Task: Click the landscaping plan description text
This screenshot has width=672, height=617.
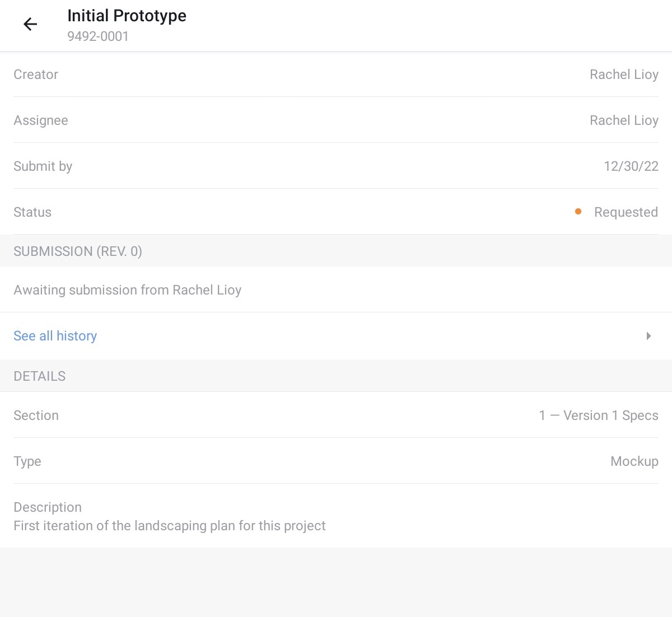Action: point(170,526)
